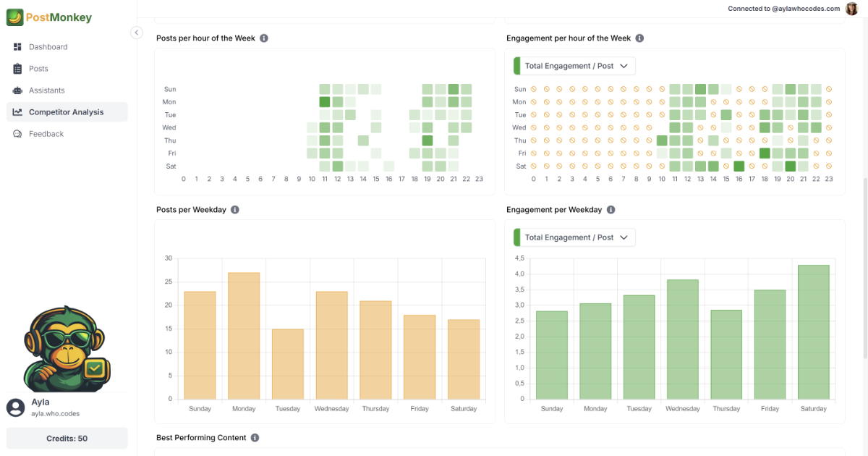Click the Dashboard grid icon in sidebar
Viewport: 868px width, 456px height.
(17, 47)
